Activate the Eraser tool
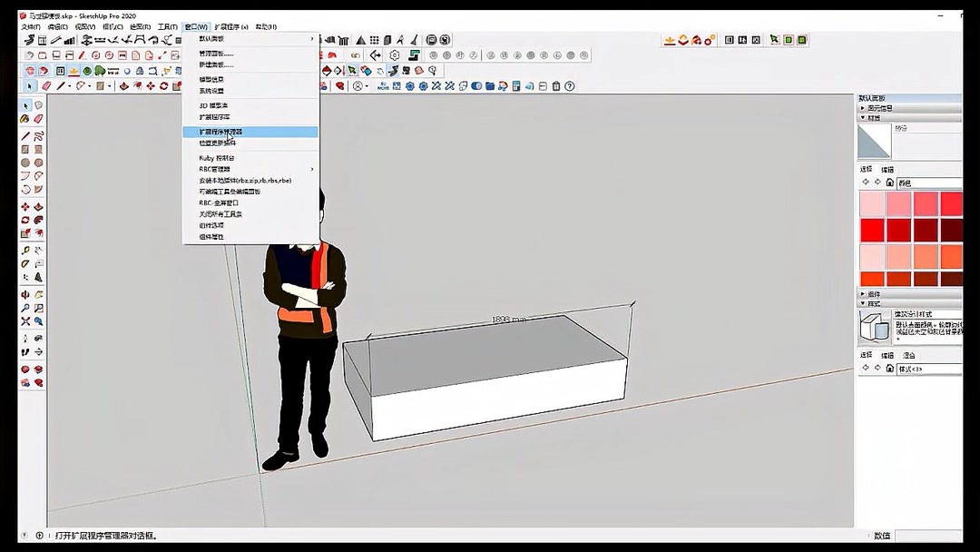This screenshot has height=552, width=980. tap(40, 119)
